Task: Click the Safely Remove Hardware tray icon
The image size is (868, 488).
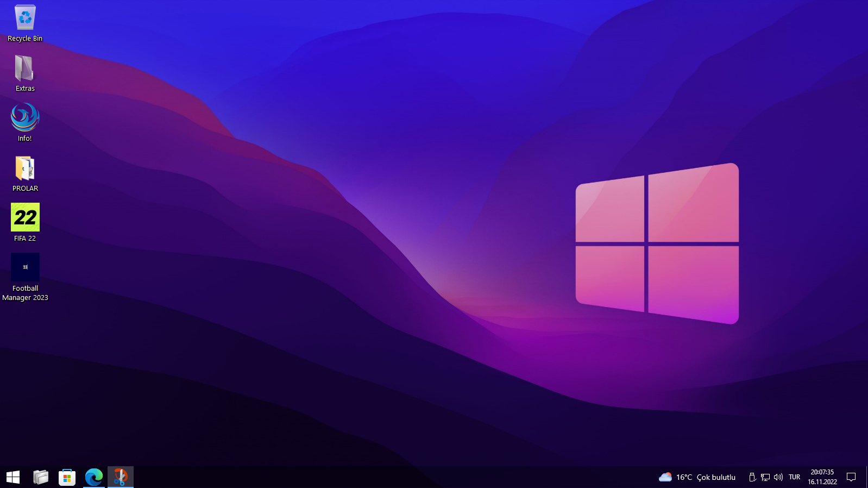Action: point(752,477)
